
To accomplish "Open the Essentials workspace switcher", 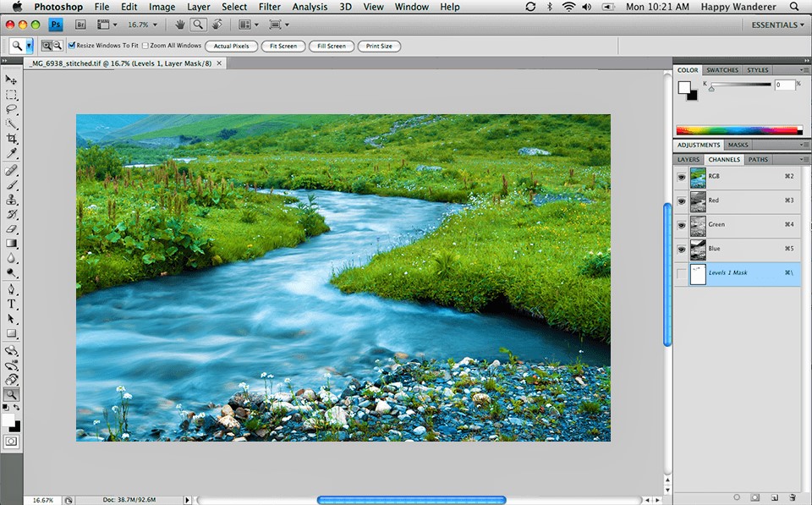I will pos(775,25).
